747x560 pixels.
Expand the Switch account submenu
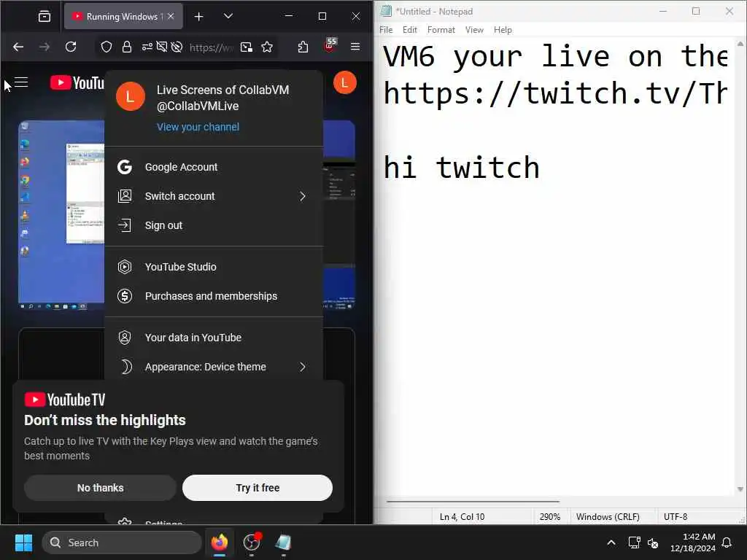tap(214, 196)
